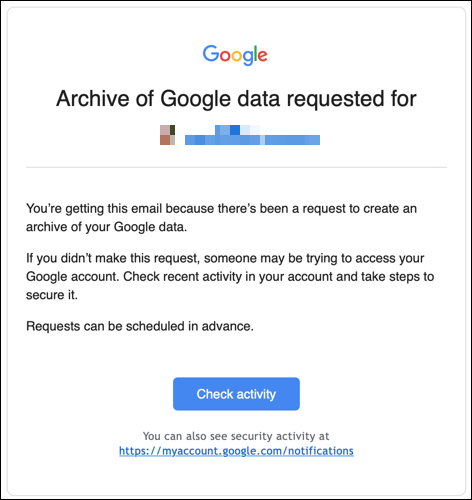
Task: Click the phrase 'take steps to' in the warning paragraph
Action: [397, 277]
